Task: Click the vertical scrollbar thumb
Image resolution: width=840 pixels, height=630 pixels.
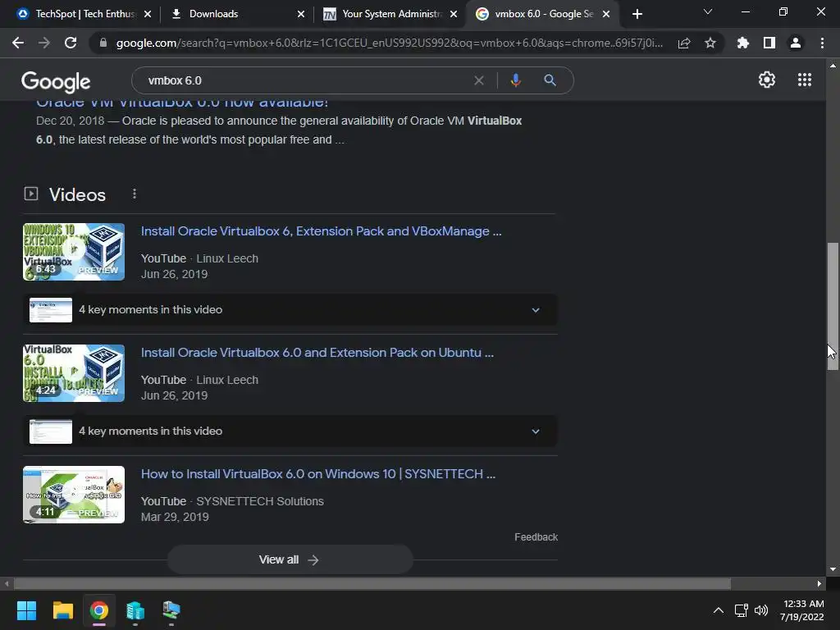Action: 833,306
